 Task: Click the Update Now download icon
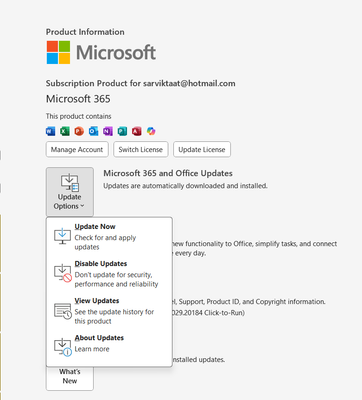pos(62,236)
